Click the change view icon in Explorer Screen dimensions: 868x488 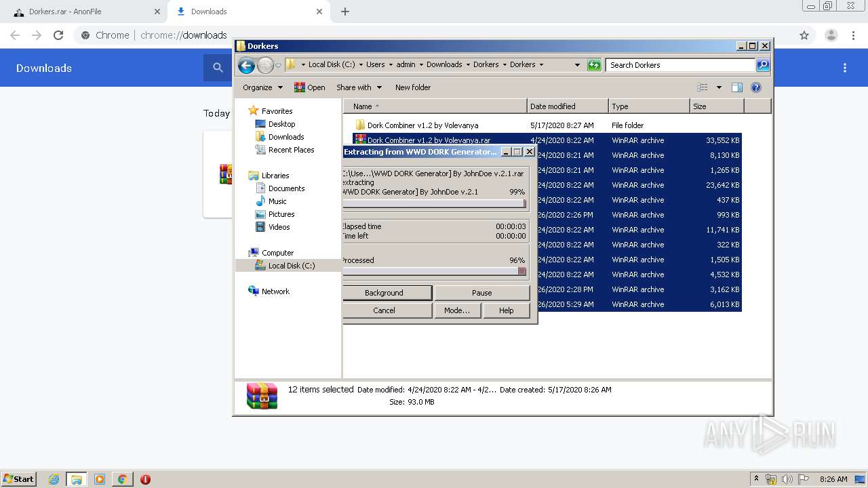coord(703,87)
